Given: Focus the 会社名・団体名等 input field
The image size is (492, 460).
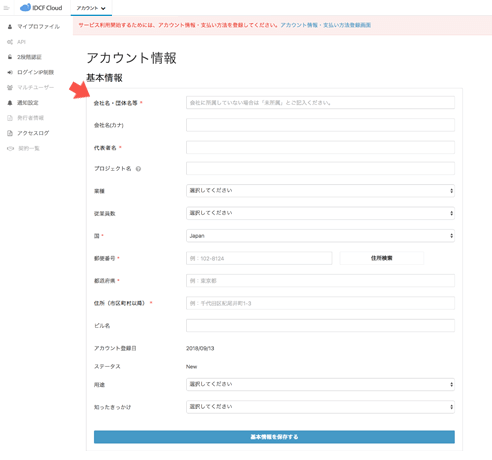Looking at the screenshot, I should pyautogui.click(x=320, y=103).
